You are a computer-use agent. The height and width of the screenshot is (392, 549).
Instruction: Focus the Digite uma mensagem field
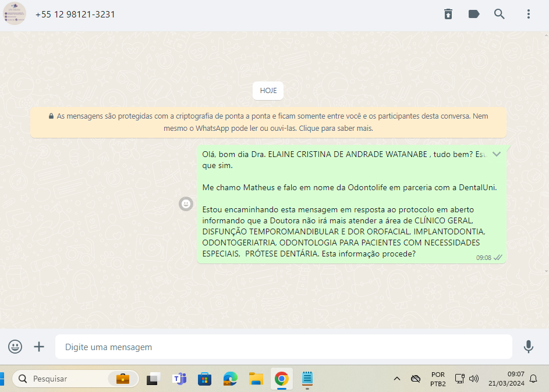(x=284, y=347)
